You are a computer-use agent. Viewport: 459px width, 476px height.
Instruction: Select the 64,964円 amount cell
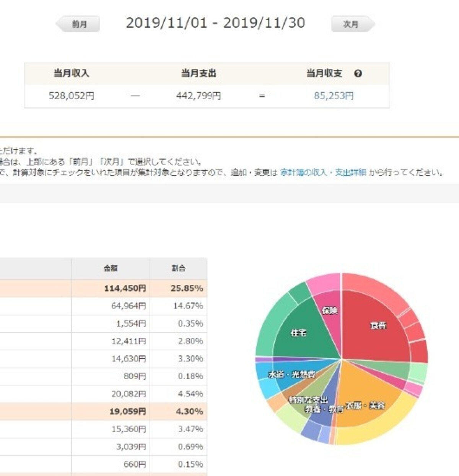tap(111, 306)
